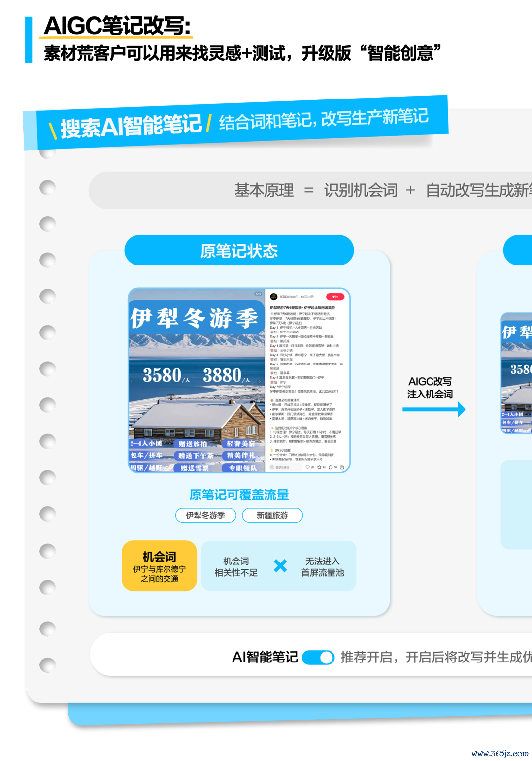Click the 轻奢美宿 tag on cover
The width and height of the screenshot is (532, 761).
(241, 444)
